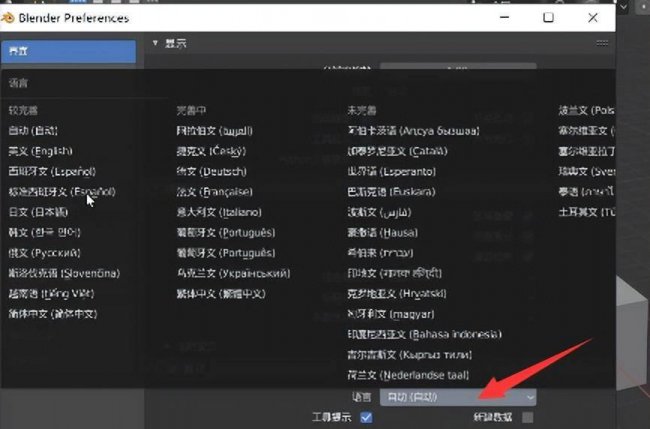Choose the magyar language entry
This screenshot has width=650, height=429.
pos(391,314)
